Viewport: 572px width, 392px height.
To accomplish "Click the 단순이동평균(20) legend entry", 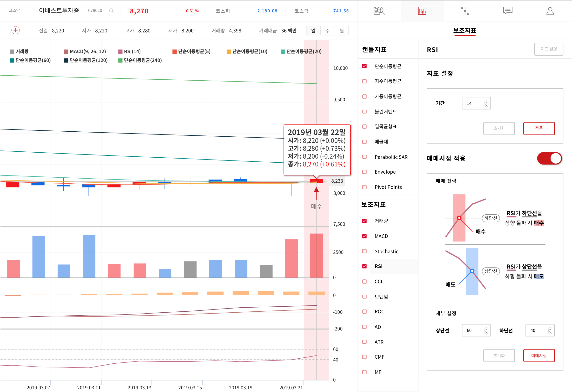I will point(301,52).
